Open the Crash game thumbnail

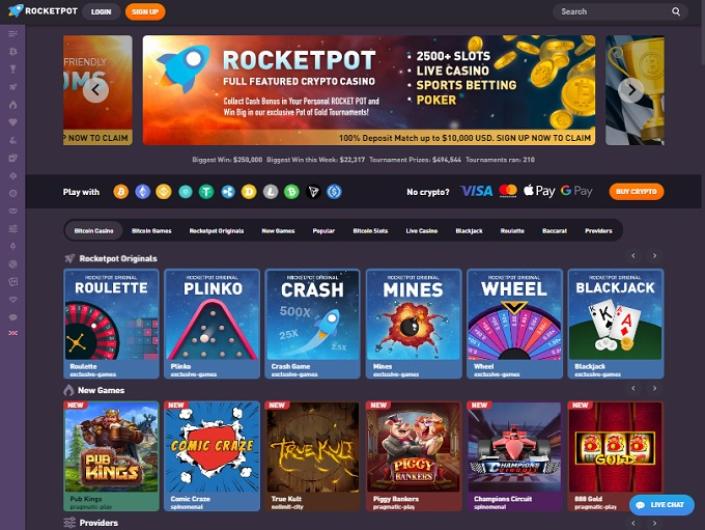(x=312, y=324)
